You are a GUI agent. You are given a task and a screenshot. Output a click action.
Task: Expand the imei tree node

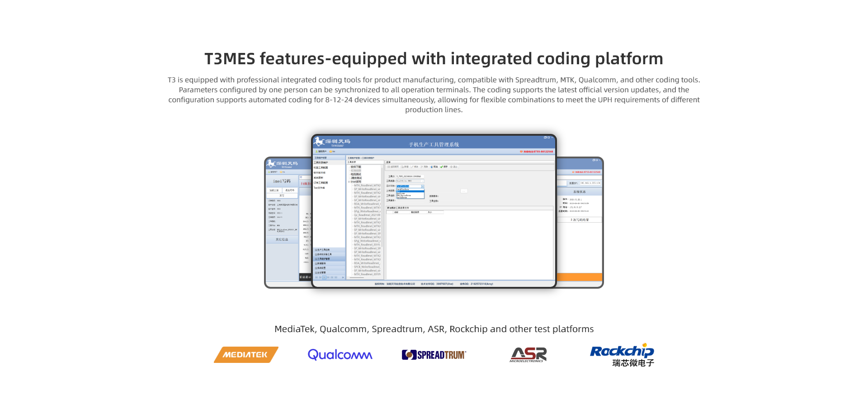[349, 182]
